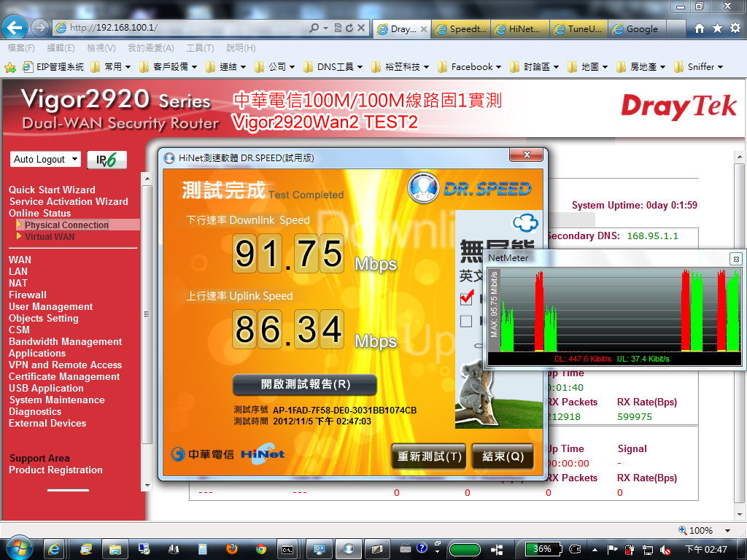The height and width of the screenshot is (560, 747).
Task: Open EIP管理系統 favorites link
Action: point(53,67)
